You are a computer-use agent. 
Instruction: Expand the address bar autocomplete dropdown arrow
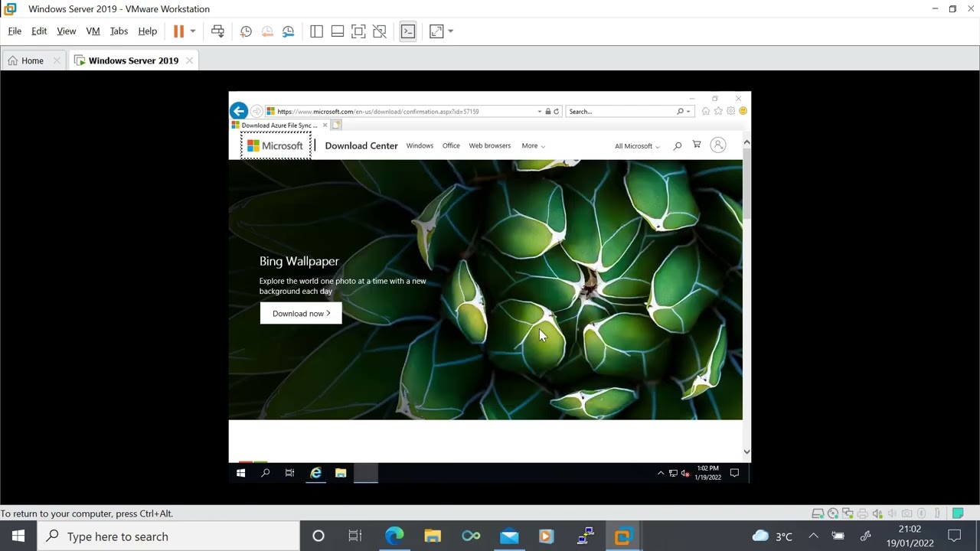[539, 112]
